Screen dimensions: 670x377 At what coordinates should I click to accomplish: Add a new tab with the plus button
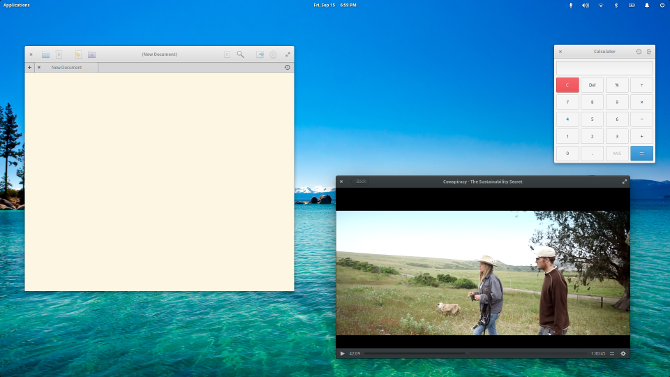tap(29, 68)
